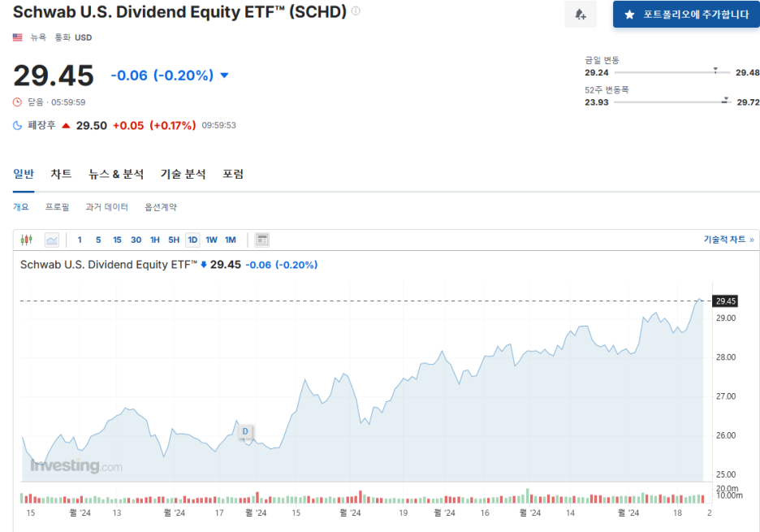Click the currency label USD

84,38
